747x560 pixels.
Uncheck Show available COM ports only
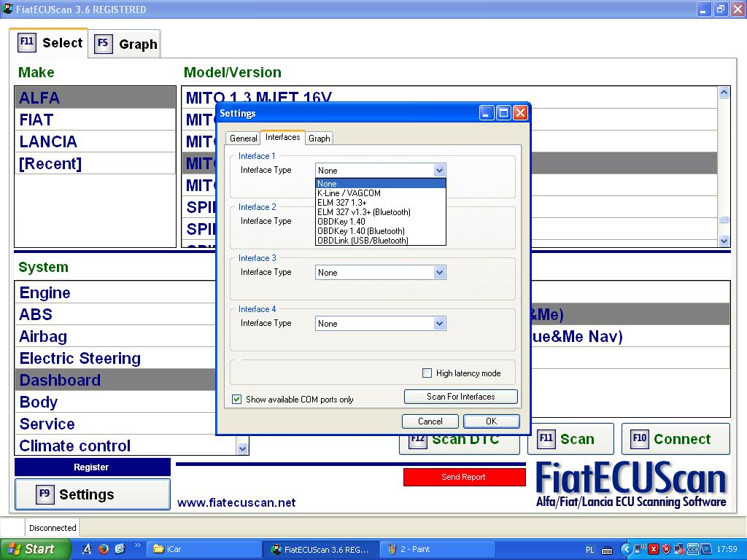coord(236,399)
